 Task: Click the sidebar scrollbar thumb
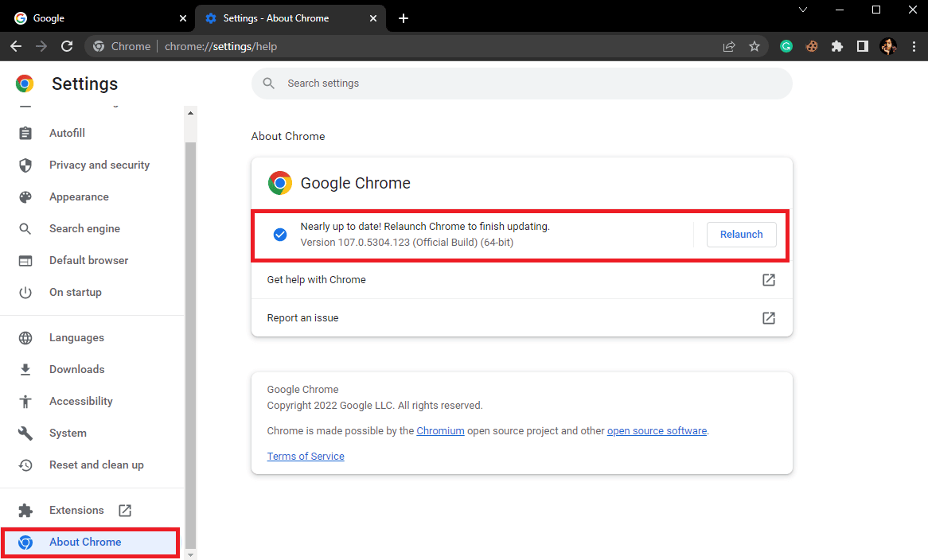pos(190,345)
